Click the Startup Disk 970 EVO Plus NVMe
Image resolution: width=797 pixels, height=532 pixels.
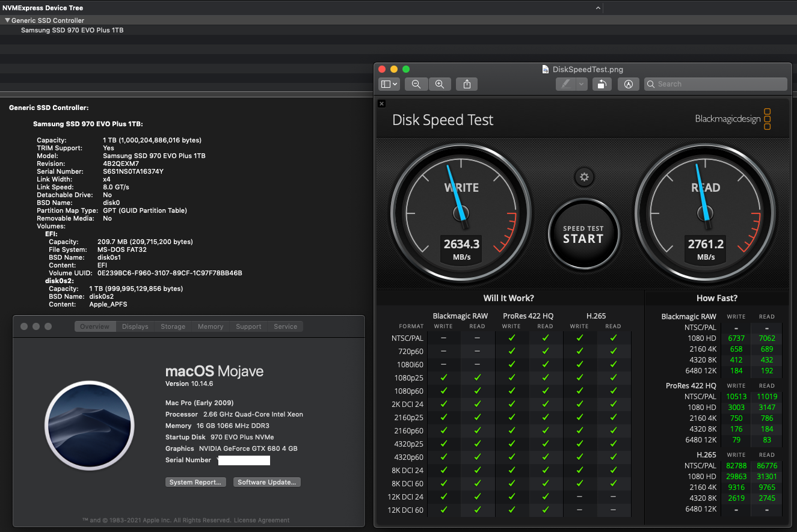click(x=220, y=437)
